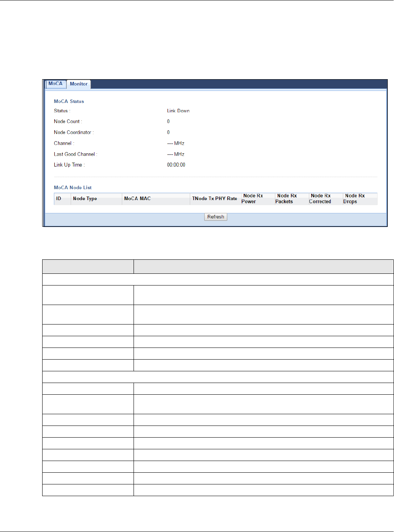The height and width of the screenshot is (532, 394).
Task: Click the 00:00:00 link up time value
Action: [x=176, y=165]
